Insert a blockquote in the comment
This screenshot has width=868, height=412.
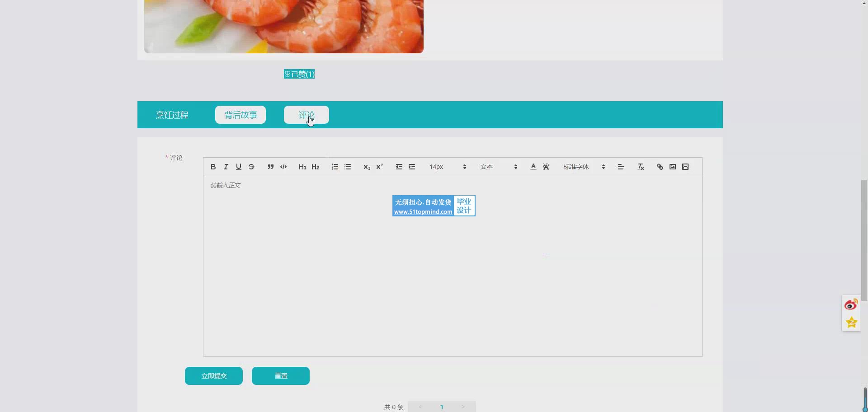pyautogui.click(x=270, y=167)
